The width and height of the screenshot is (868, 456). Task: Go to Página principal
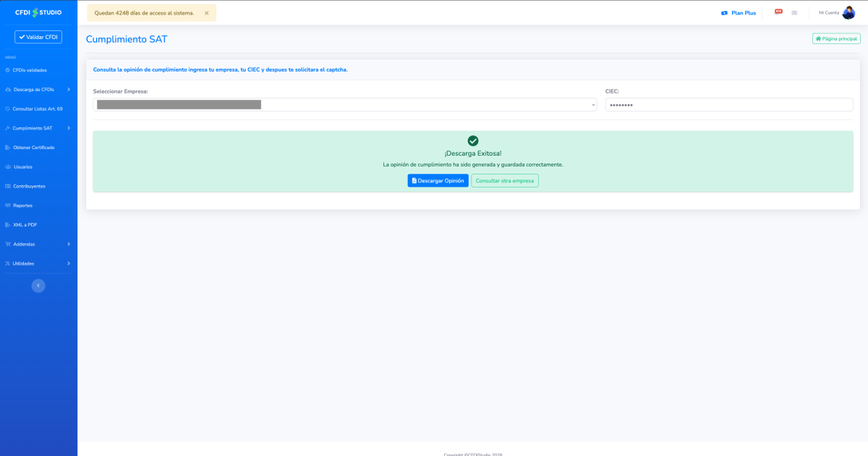tap(836, 38)
